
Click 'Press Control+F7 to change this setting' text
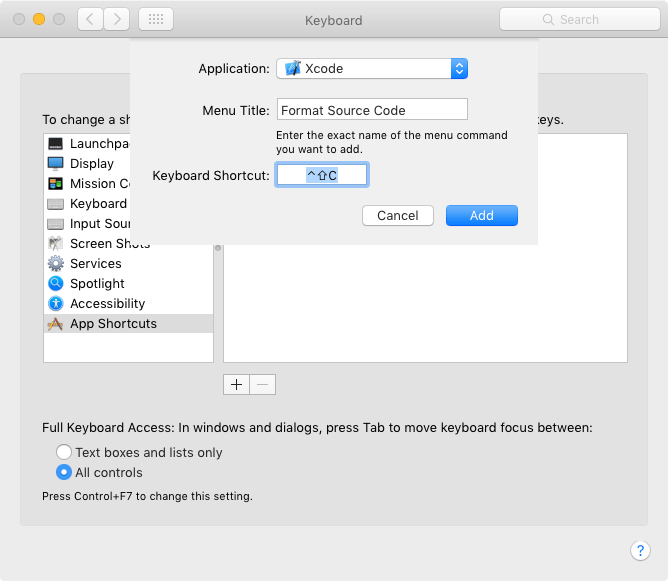click(147, 497)
